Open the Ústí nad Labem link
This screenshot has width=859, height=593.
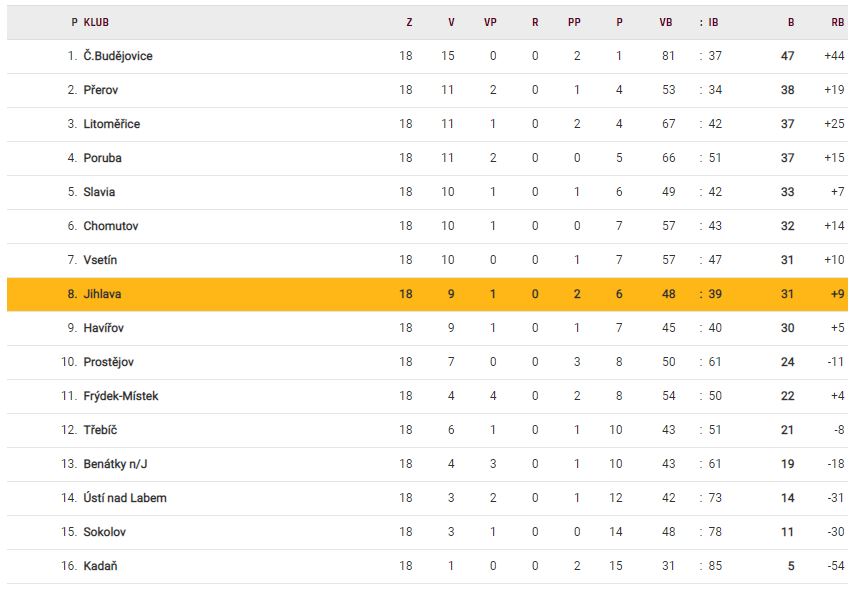(125, 498)
